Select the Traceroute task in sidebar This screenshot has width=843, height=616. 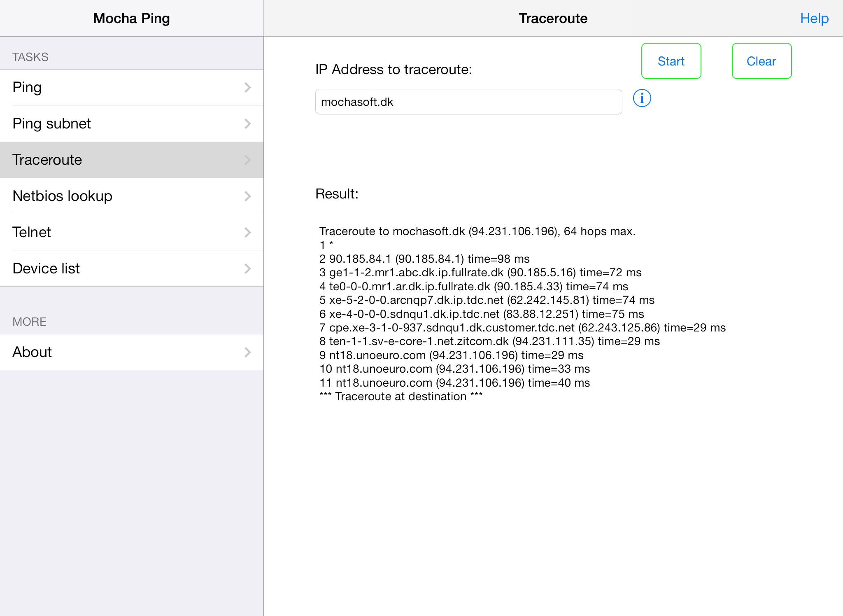pyautogui.click(x=132, y=160)
